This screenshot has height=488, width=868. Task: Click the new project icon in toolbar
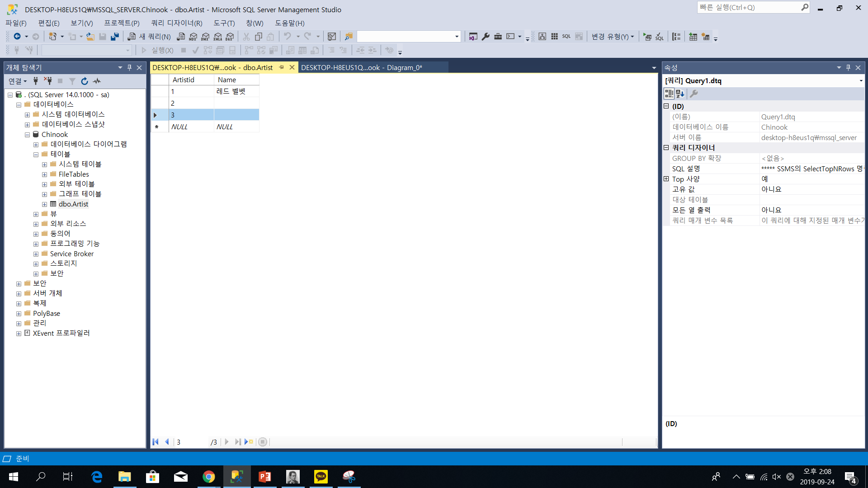(53, 37)
